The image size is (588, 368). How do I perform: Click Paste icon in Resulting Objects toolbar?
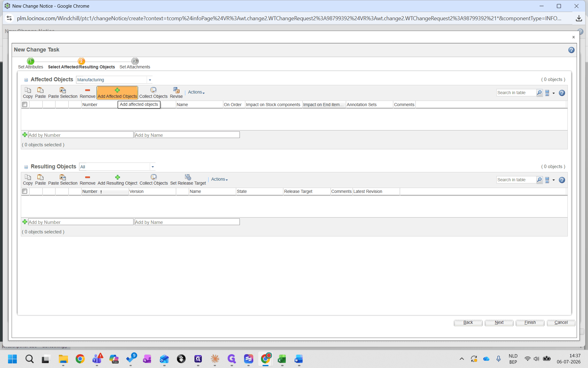[x=40, y=177]
